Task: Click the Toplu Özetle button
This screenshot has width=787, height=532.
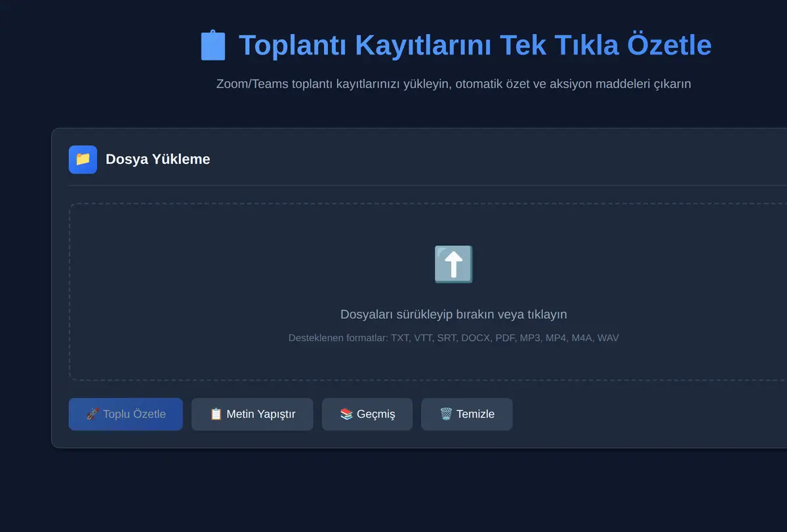Action: coord(126,414)
